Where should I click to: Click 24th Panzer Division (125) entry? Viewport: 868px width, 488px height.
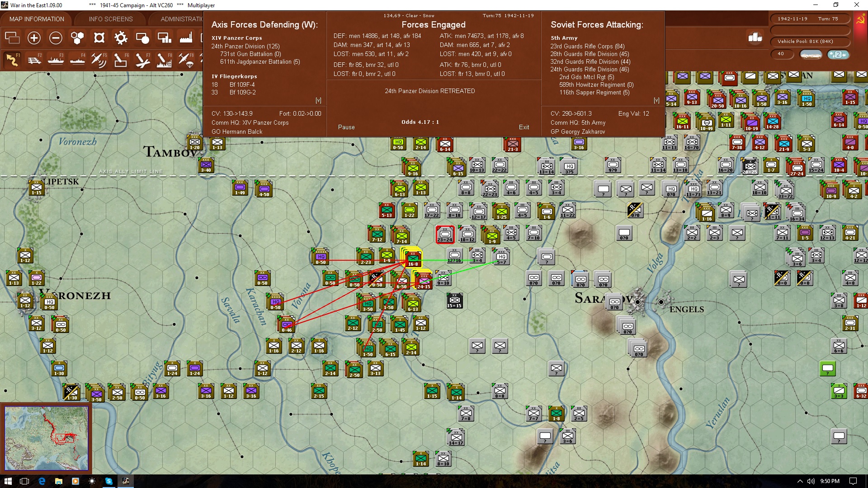[x=245, y=47]
